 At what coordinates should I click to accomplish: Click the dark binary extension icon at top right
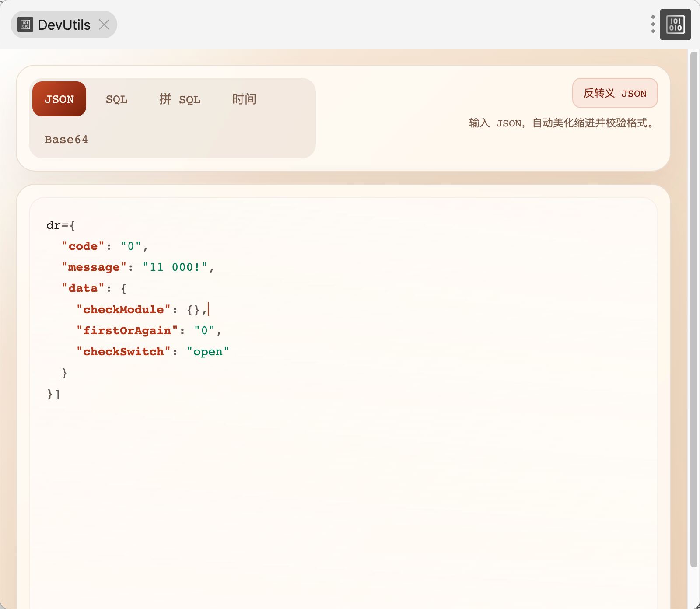[675, 24]
